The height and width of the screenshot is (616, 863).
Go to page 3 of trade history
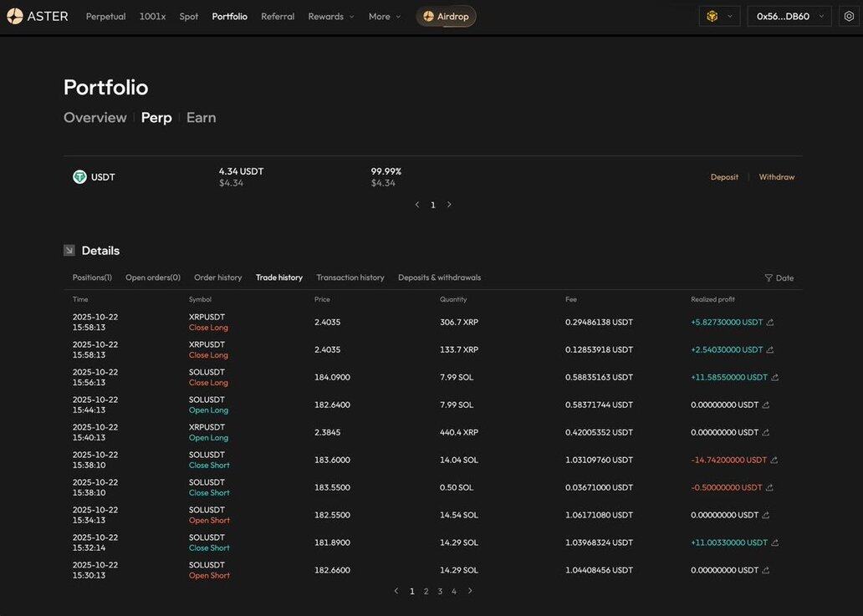(x=440, y=592)
